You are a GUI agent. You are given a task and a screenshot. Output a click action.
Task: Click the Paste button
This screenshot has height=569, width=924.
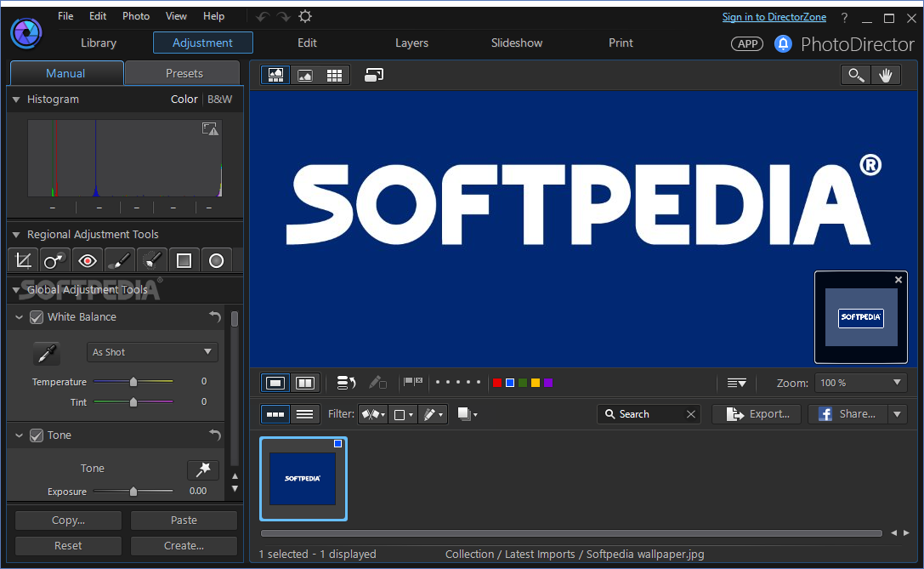184,521
